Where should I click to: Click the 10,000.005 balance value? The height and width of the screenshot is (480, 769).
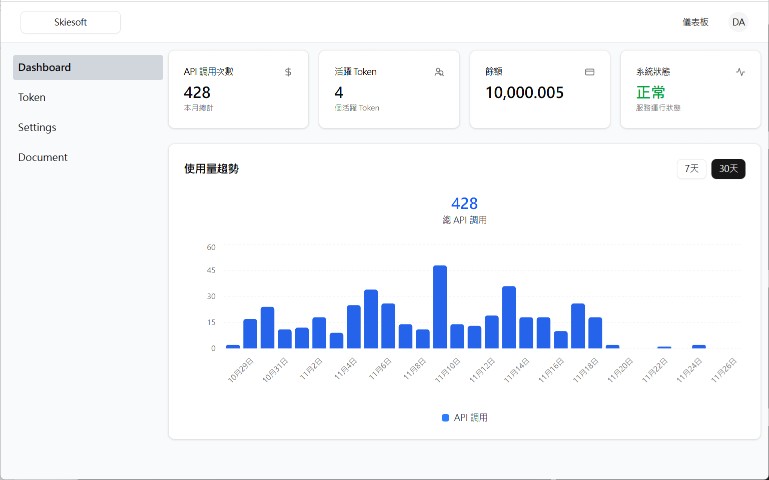524,93
